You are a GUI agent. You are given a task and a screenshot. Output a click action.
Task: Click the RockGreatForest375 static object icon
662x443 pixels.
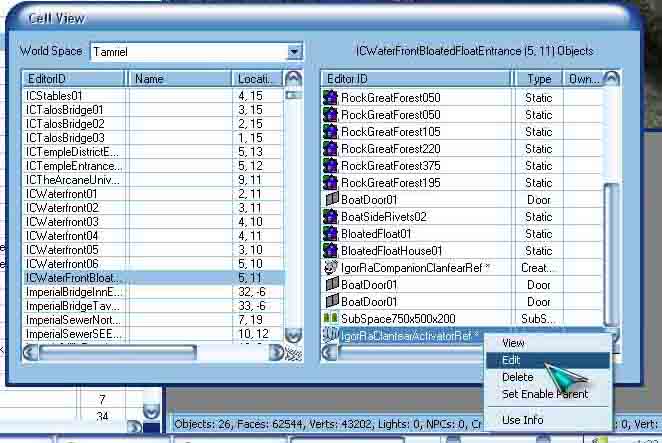click(330, 166)
